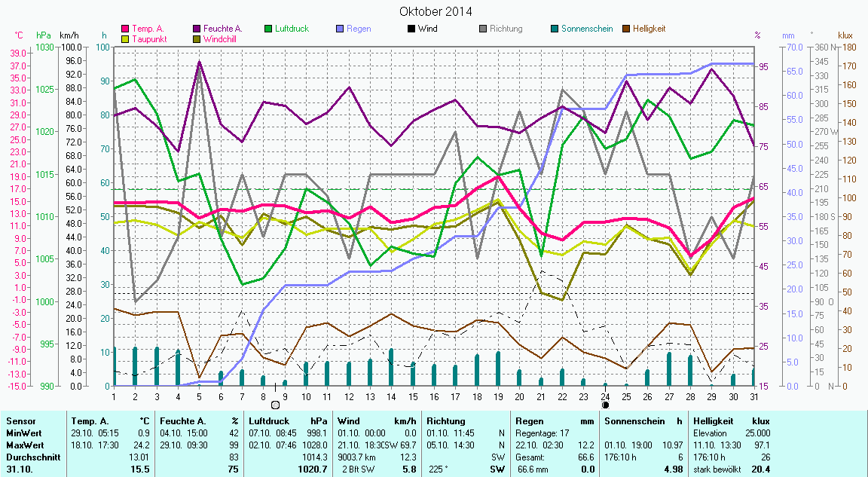
Task: Click the black Wind legend square
Action: (411, 29)
